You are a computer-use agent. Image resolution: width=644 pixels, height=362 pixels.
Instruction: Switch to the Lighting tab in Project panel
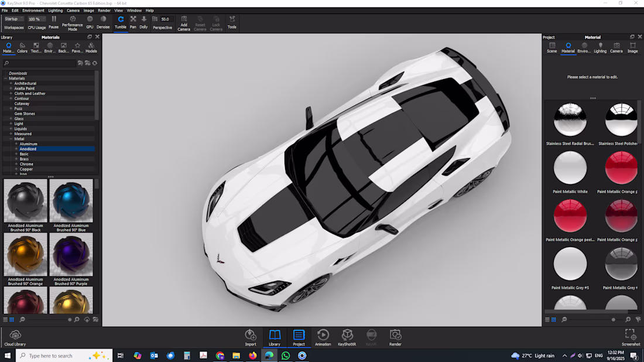pyautogui.click(x=600, y=47)
